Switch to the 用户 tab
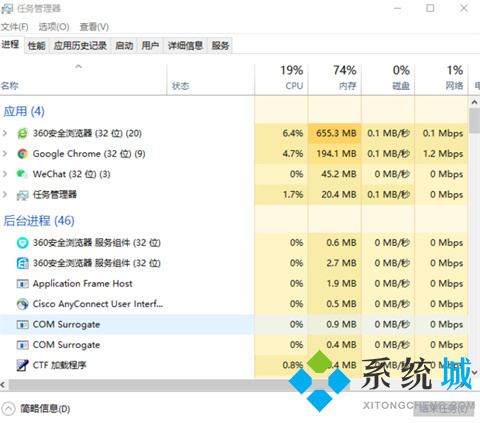Viewport: 480px width, 423px height. (x=150, y=45)
